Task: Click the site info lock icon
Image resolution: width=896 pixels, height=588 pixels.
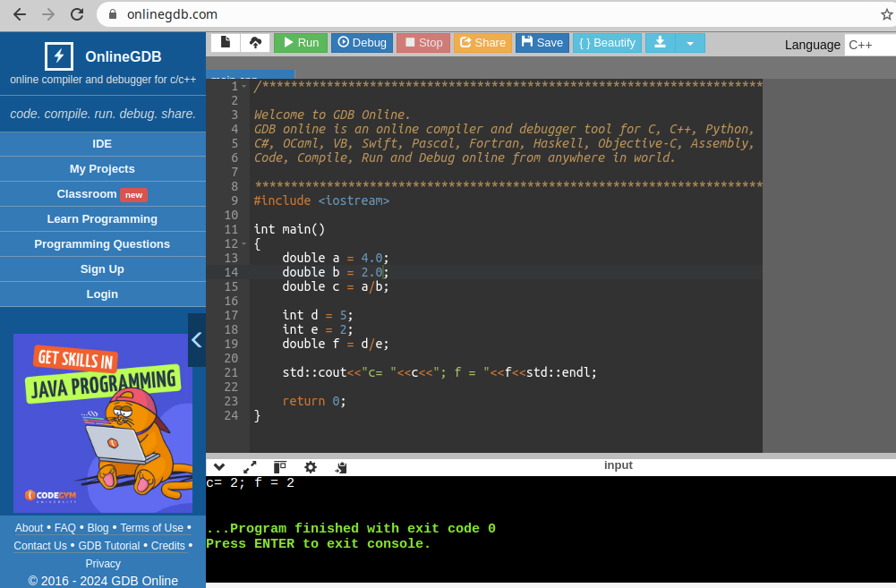Action: [113, 14]
